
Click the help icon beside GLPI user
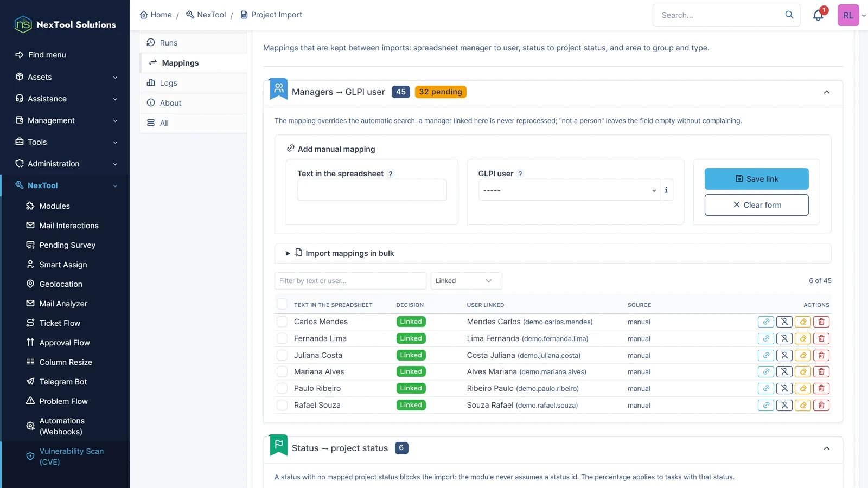click(520, 174)
